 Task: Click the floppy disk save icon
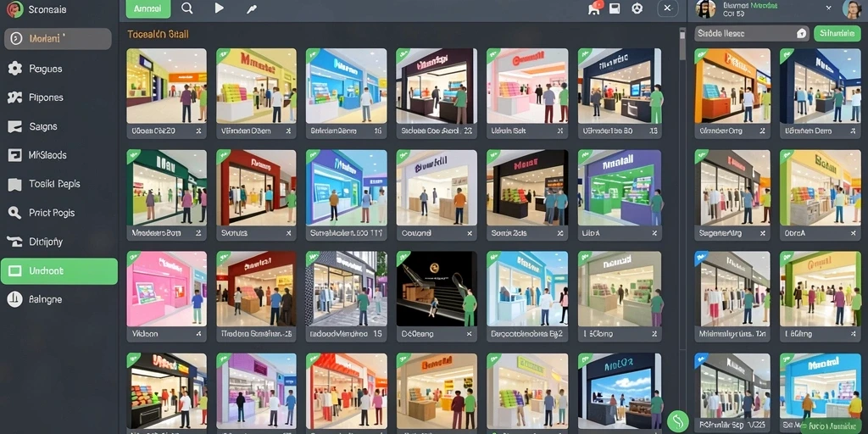pyautogui.click(x=615, y=8)
